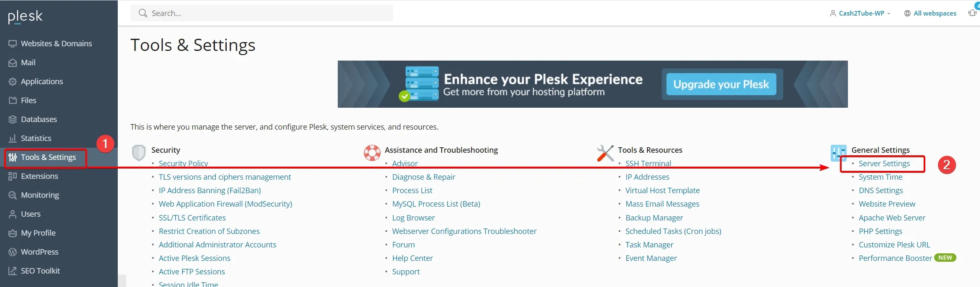Image resolution: width=980 pixels, height=287 pixels.
Task: Click Upgrade your Plesk button
Action: coord(721,84)
